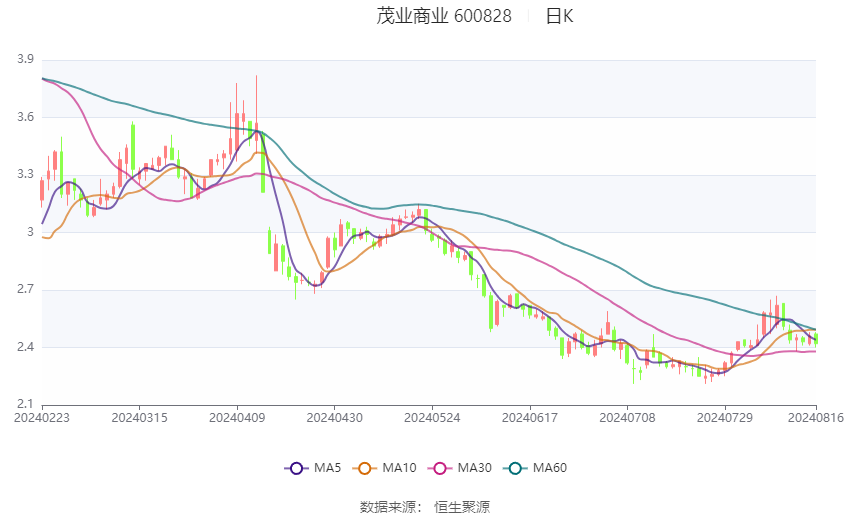This screenshot has height=517, width=850.
Task: Click the 20240223 date axis label
Action: 42,418
